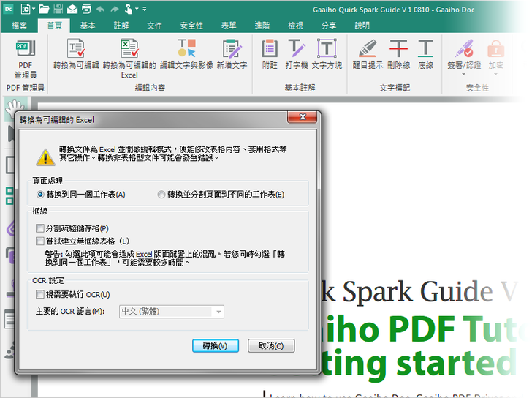Select the 刪除線 strikethrough tool
Image resolution: width=532 pixels, height=398 pixels.
[x=399, y=54]
